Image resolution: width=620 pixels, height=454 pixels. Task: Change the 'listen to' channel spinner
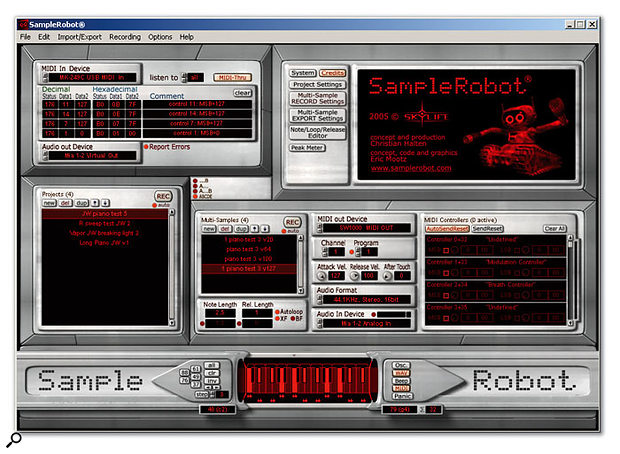point(184,78)
